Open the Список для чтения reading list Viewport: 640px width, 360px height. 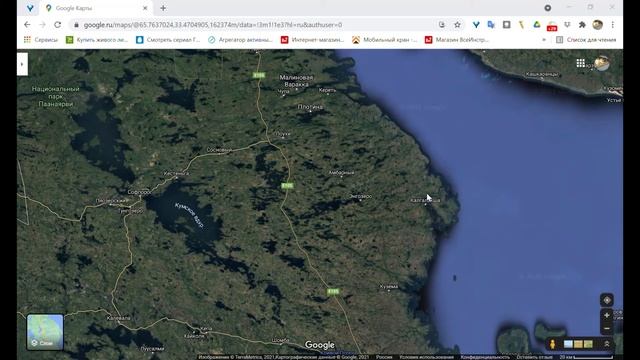pos(586,40)
